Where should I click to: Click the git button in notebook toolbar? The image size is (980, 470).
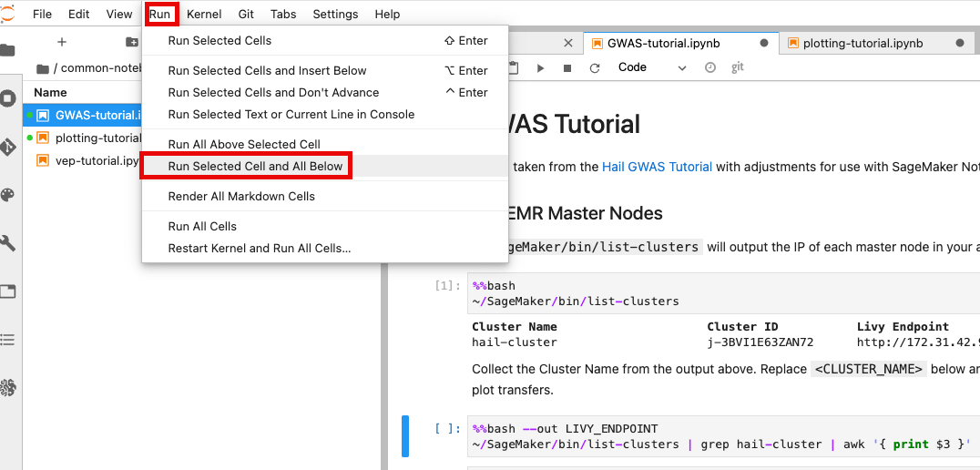[738, 67]
